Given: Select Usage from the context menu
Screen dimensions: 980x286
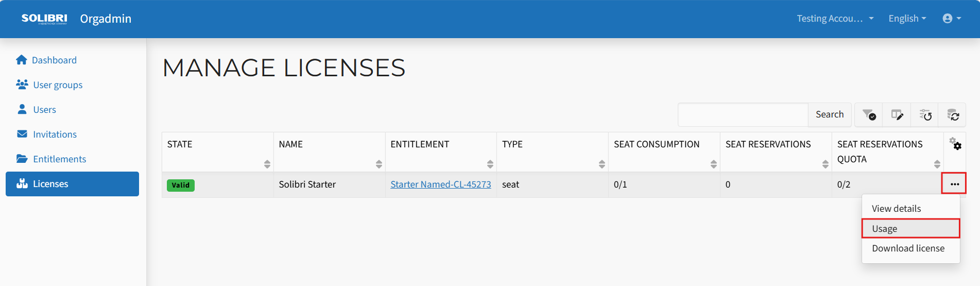Looking at the screenshot, I should point(910,228).
